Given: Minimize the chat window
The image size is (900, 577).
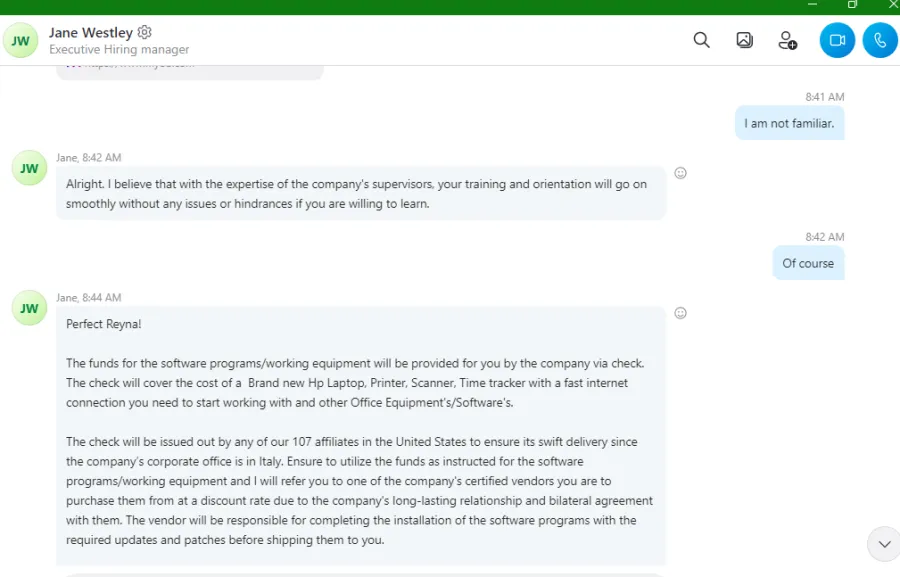Looking at the screenshot, I should [x=812, y=5].
